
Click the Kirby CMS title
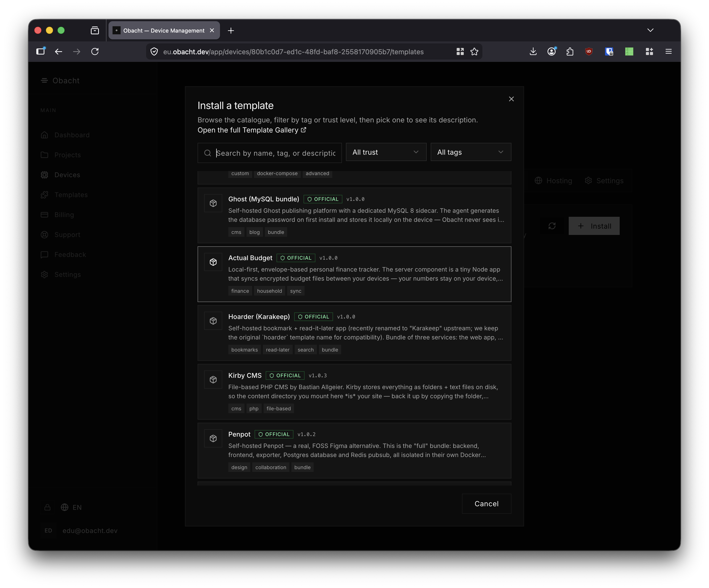point(245,375)
